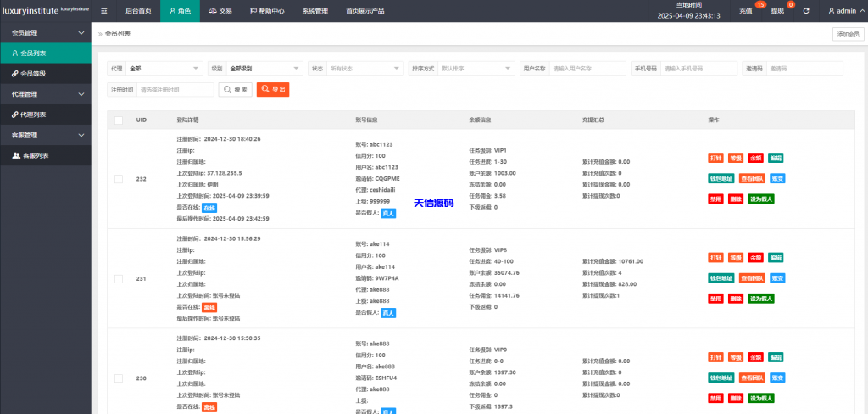Click the orange 导出 export button
Screen dimensions: 868x414
click(x=274, y=89)
